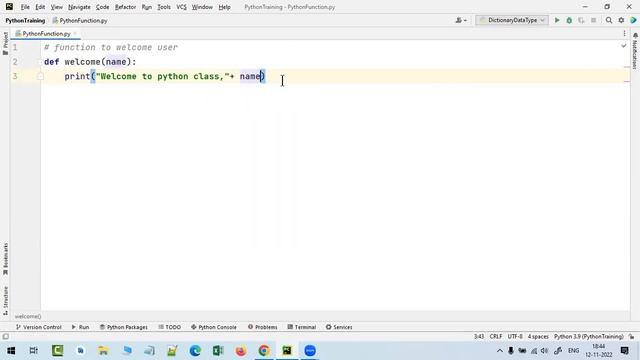The image size is (640, 360).
Task: Click the welcome function name on line 2
Action: [82, 62]
